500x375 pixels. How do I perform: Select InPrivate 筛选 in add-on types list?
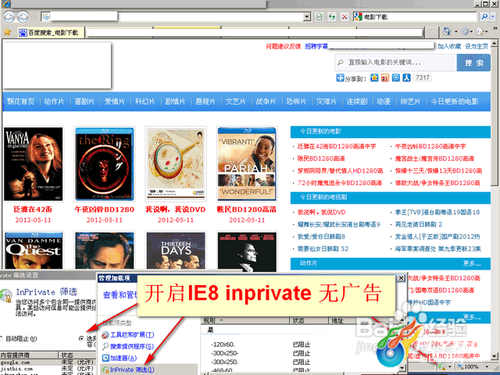click(x=132, y=369)
